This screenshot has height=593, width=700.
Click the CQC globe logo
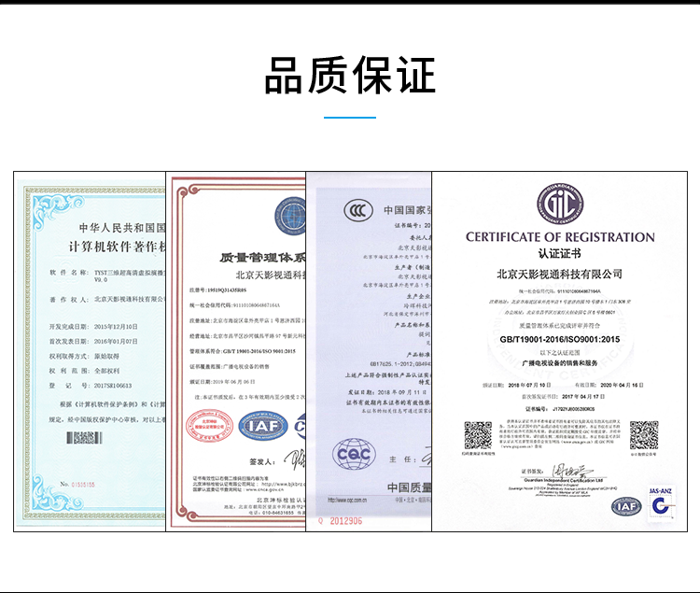point(354,454)
